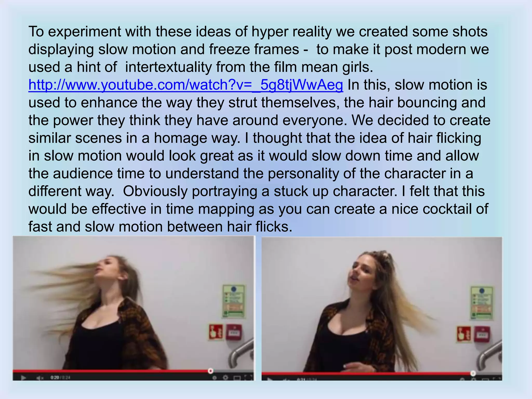Click the right video's progress scrubber handle
This screenshot has width=532, height=399.
click(x=473, y=373)
